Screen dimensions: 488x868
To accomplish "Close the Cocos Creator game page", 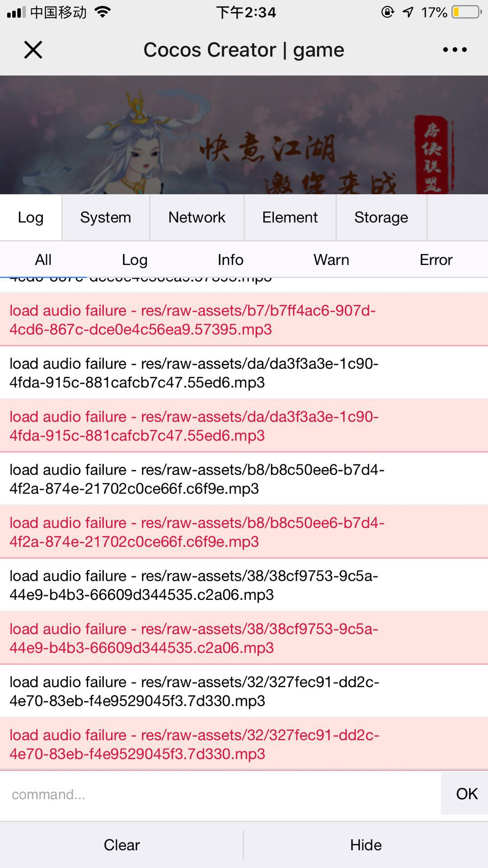I will coord(33,50).
